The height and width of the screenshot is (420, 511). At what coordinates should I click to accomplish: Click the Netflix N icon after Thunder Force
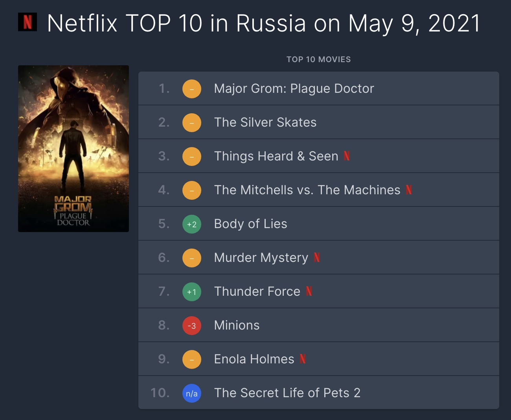click(309, 291)
